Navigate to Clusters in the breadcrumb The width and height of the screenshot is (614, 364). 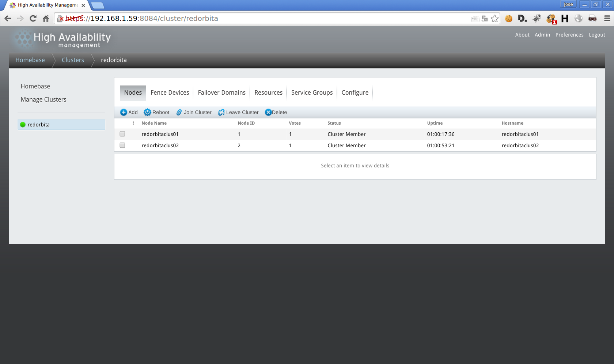pyautogui.click(x=73, y=60)
